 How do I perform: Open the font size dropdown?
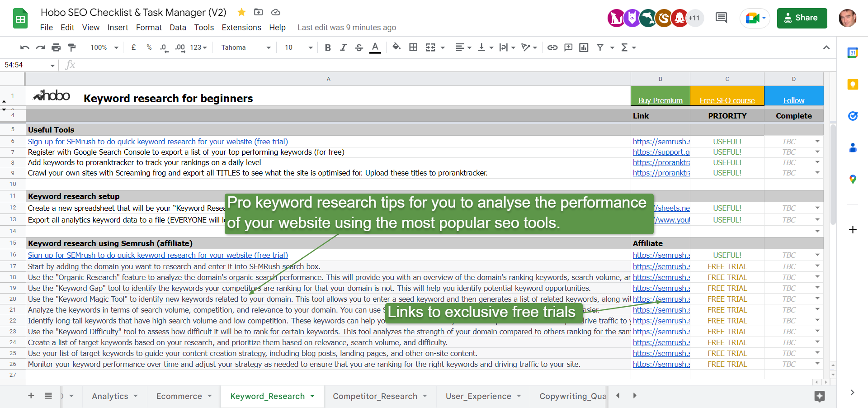pyautogui.click(x=299, y=47)
